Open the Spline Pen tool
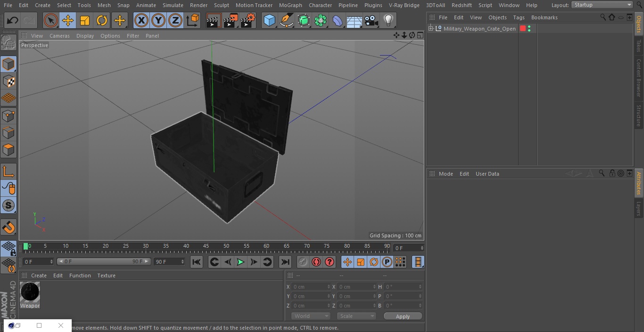The width and height of the screenshot is (644, 332). (x=286, y=21)
